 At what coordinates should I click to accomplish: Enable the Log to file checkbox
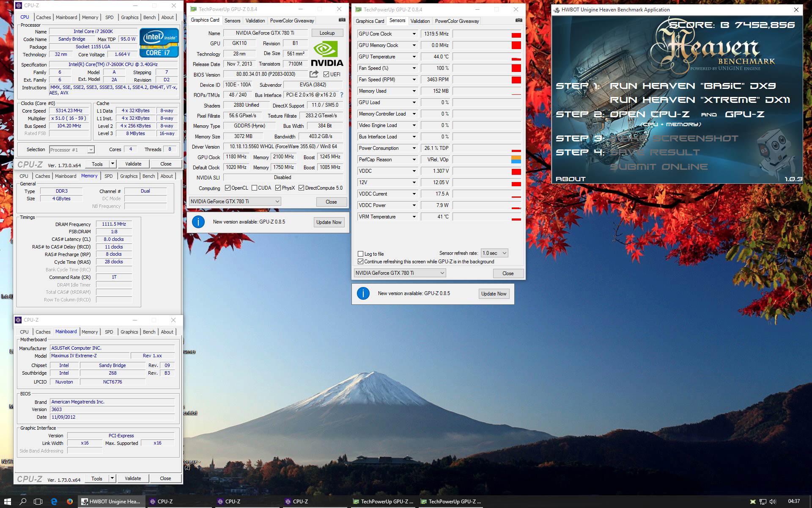pos(361,254)
